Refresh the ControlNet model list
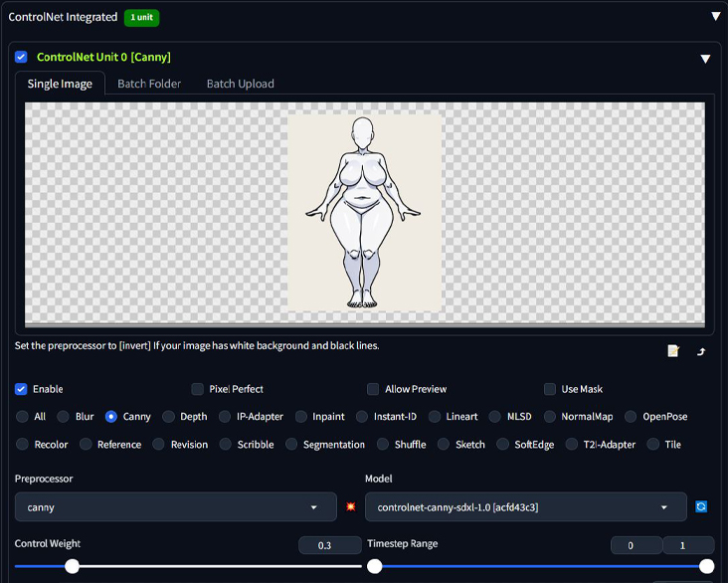Screen dimensions: 728x583 pos(701,506)
